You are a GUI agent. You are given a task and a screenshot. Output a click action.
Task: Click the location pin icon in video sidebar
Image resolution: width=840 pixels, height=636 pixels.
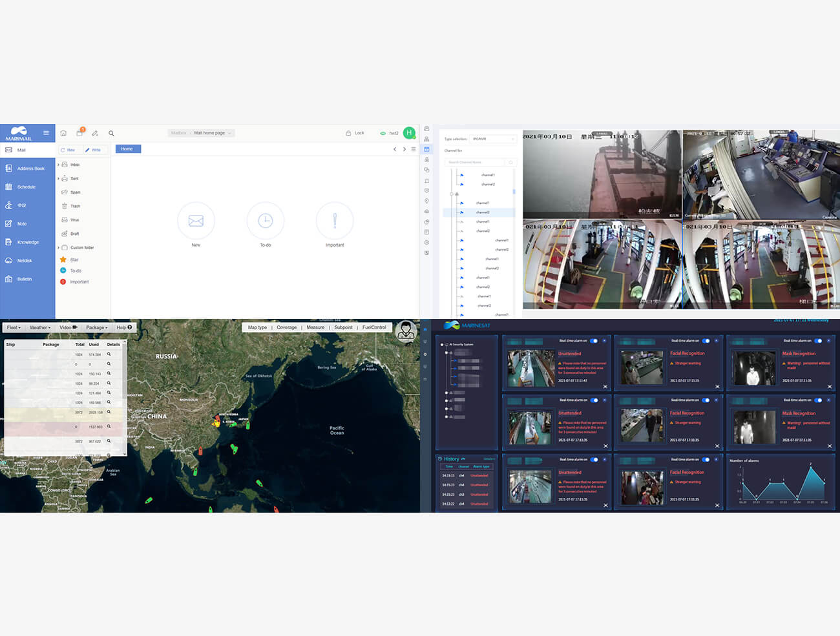(426, 201)
